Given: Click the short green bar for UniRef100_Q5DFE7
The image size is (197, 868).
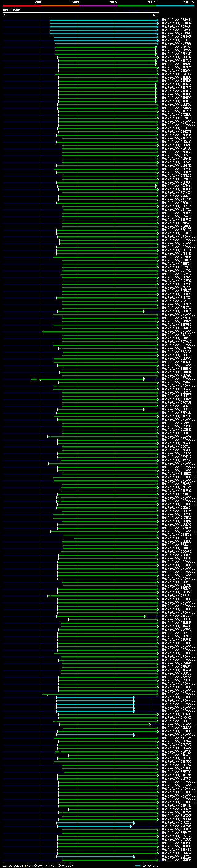Looking at the screenshot, I should [101, 410].
